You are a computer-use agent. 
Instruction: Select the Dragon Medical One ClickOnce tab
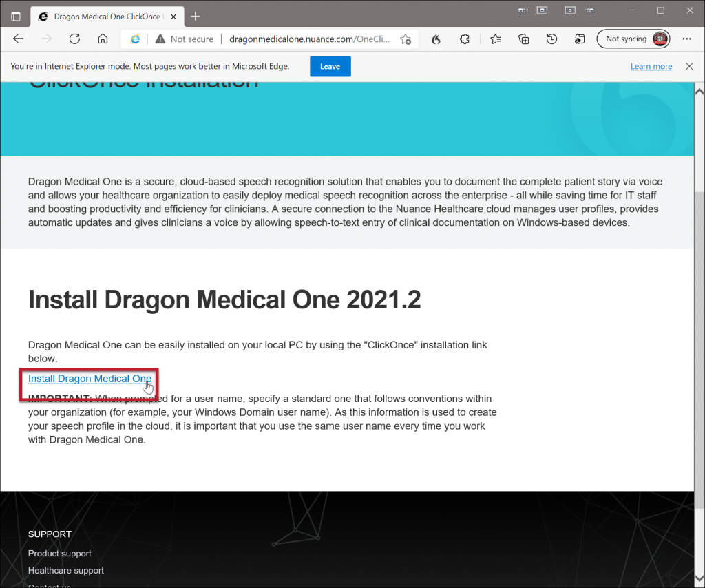coord(107,17)
